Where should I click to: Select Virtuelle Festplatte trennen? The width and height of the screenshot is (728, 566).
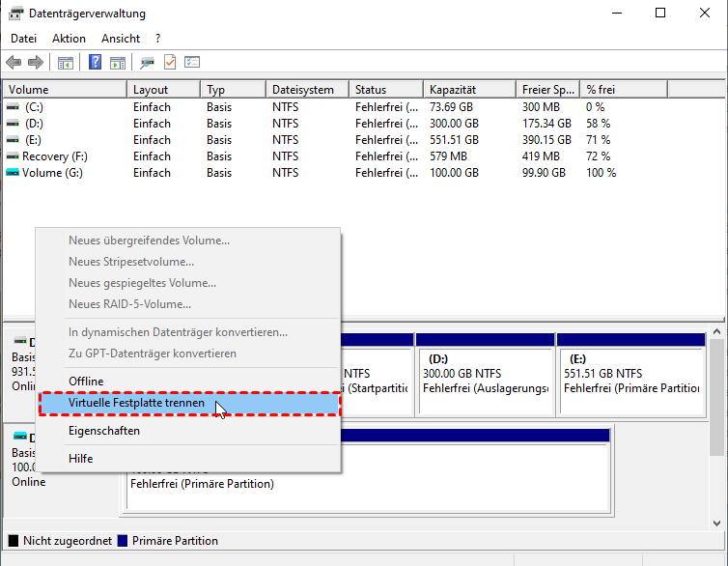[x=188, y=403]
